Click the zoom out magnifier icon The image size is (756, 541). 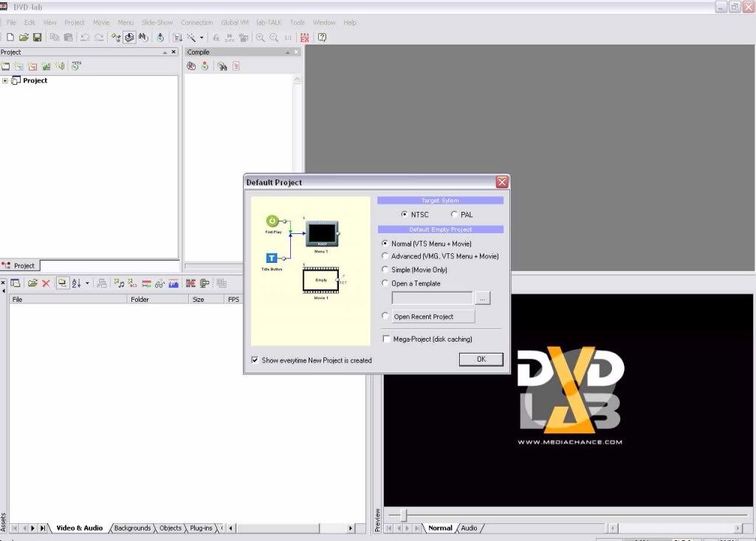274,37
